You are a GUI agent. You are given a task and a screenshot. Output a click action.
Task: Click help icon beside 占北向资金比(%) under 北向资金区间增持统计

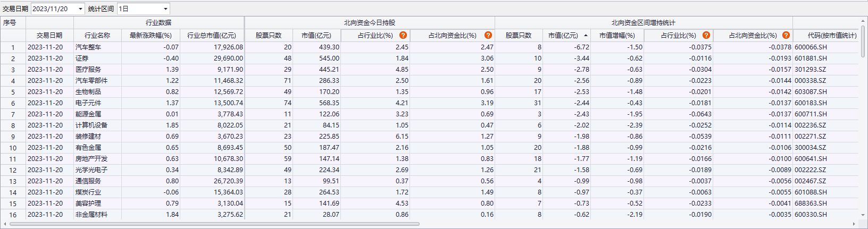click(786, 35)
